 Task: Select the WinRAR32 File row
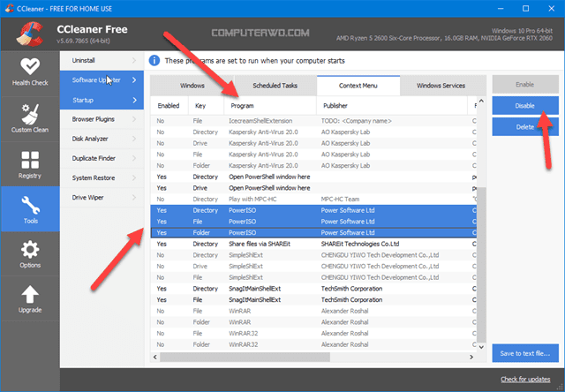coord(313,333)
